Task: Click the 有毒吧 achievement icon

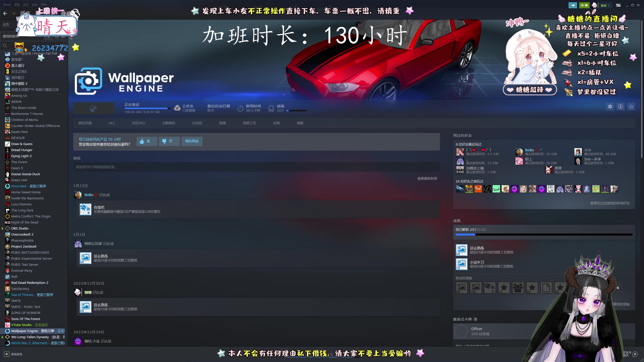Action: point(86,209)
